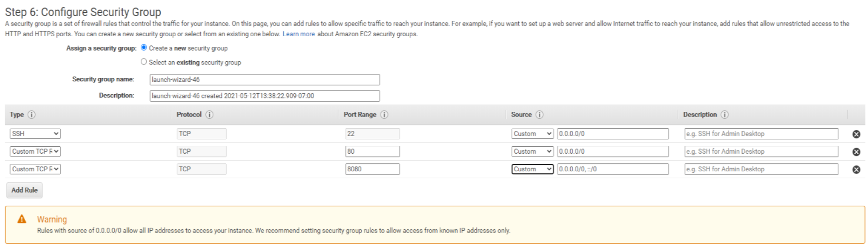Remove the SSH rule with its X icon
The height and width of the screenshot is (247, 868).
856,134
